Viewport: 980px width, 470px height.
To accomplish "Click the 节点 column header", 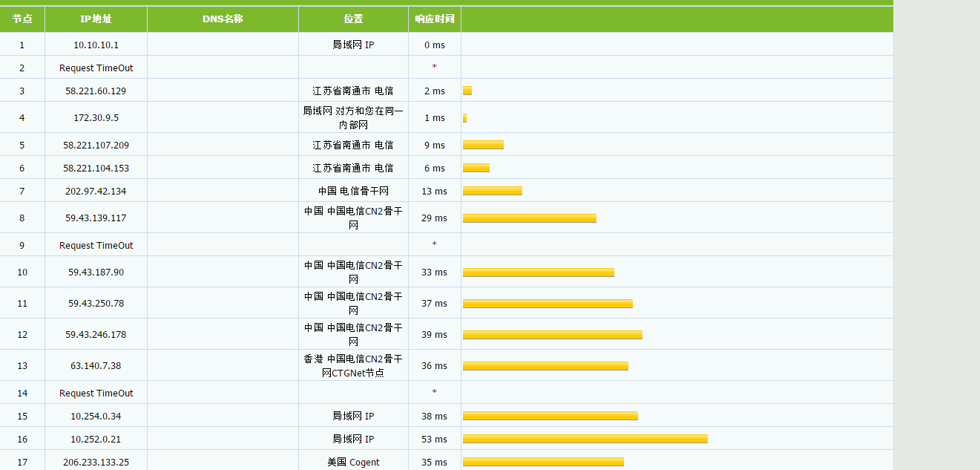I will point(22,19).
